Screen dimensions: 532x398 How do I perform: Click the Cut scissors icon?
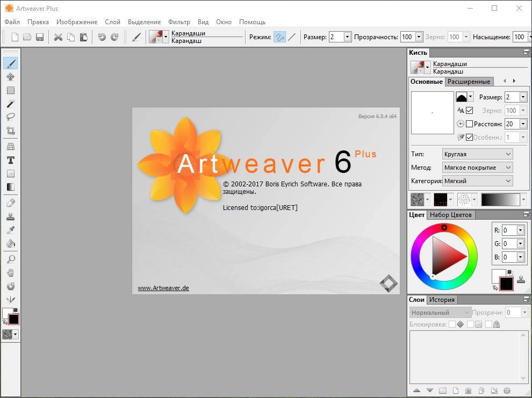[x=59, y=37]
